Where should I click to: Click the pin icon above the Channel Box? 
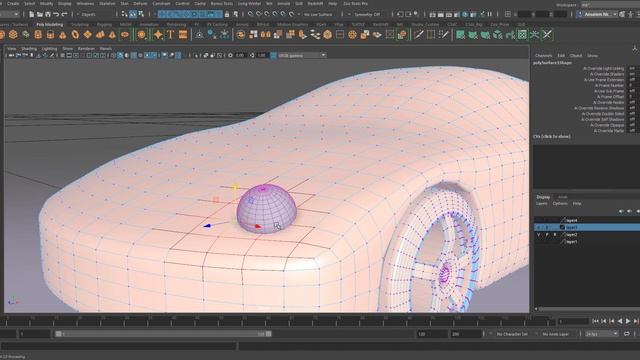(635, 49)
